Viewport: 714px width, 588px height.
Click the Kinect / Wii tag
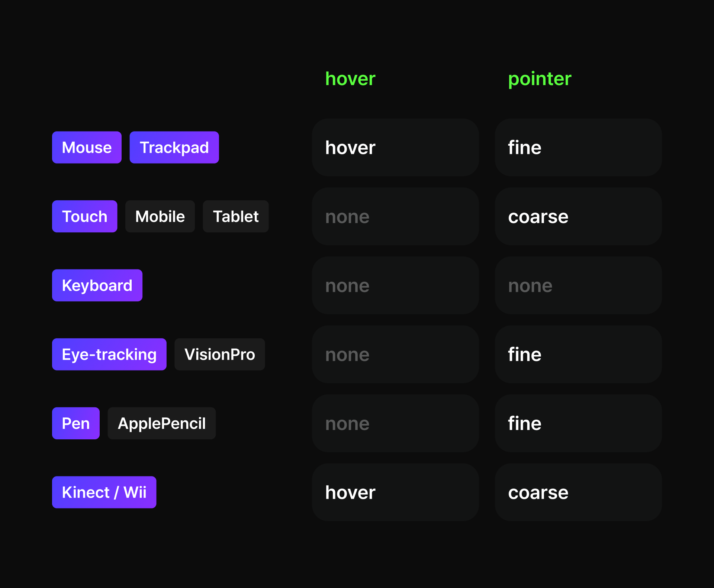(104, 492)
